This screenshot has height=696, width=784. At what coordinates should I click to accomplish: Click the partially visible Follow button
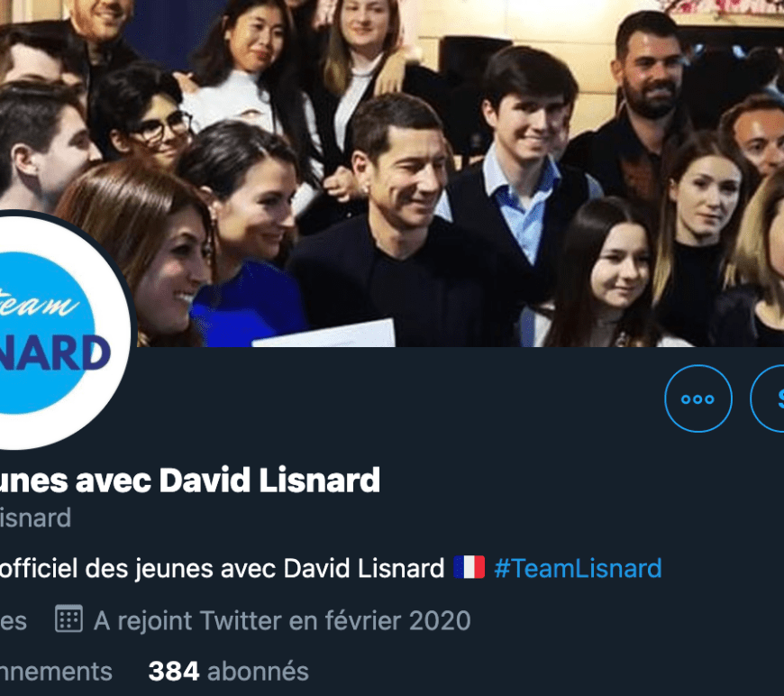(767, 398)
